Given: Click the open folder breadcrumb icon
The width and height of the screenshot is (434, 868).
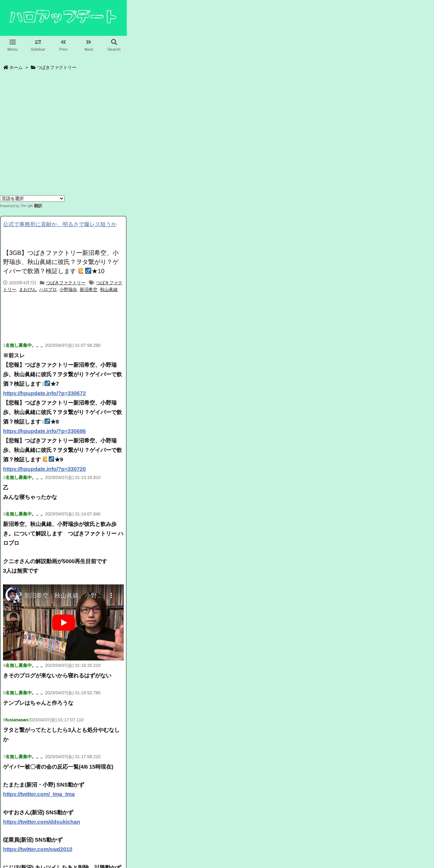Looking at the screenshot, I should tap(33, 67).
